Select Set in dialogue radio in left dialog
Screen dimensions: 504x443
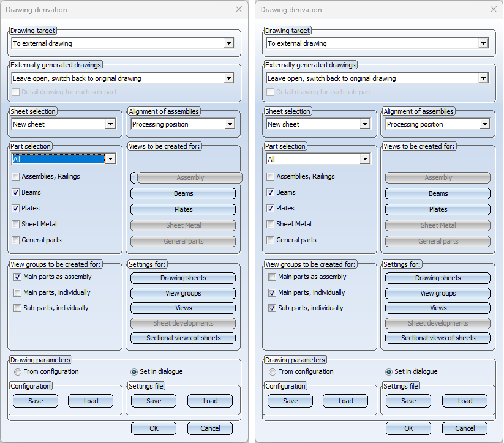[x=134, y=371]
